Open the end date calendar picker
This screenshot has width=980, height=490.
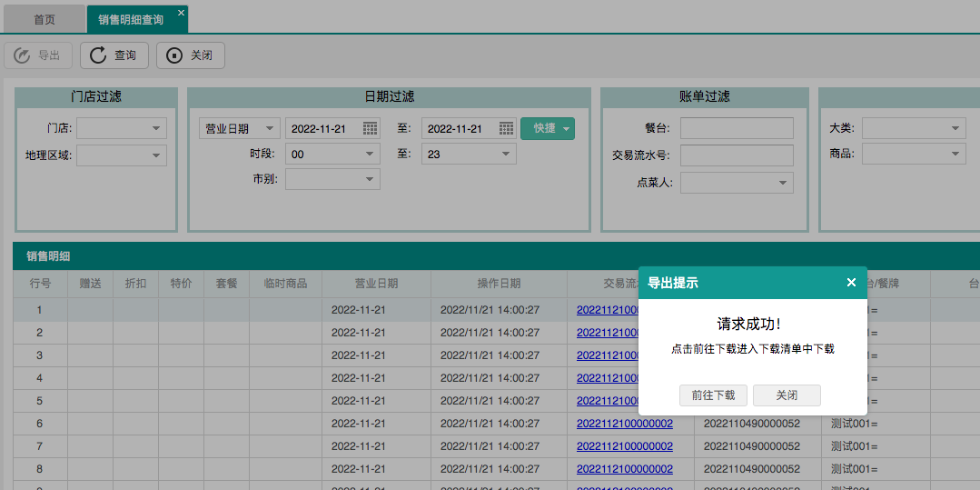click(x=507, y=129)
